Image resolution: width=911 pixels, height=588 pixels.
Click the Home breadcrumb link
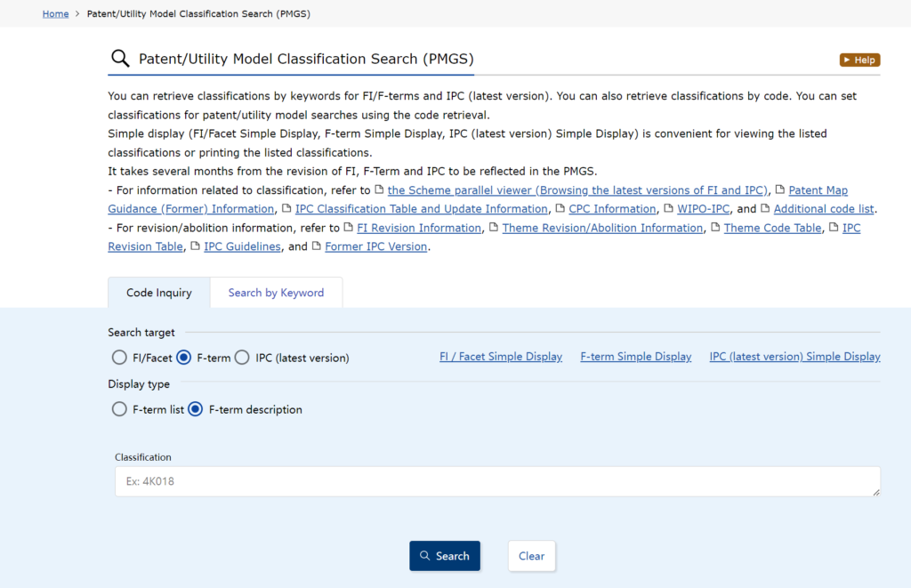(55, 14)
